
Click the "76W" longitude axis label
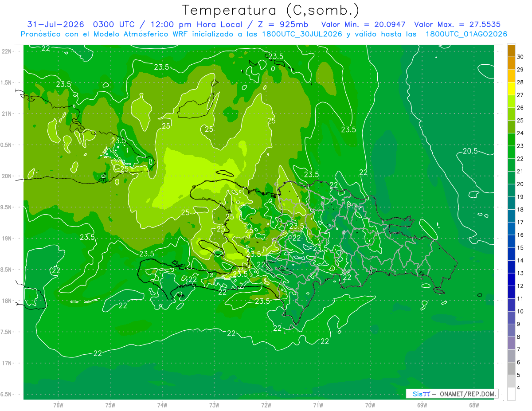point(58,406)
